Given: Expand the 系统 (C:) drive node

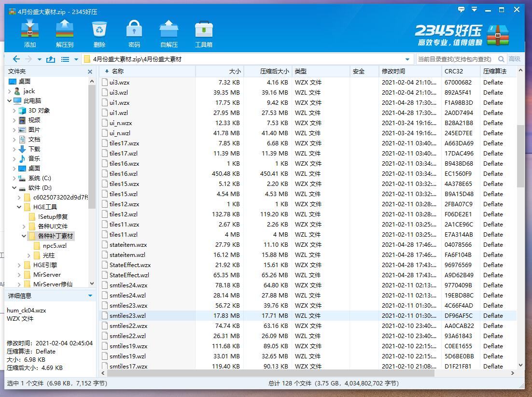Looking at the screenshot, I should [x=14, y=178].
